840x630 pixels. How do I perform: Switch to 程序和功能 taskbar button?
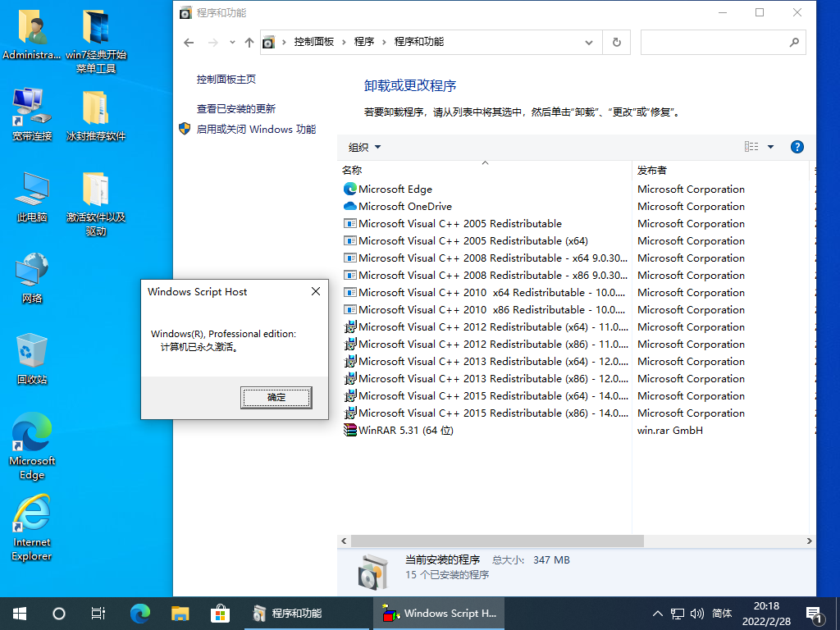point(307,614)
